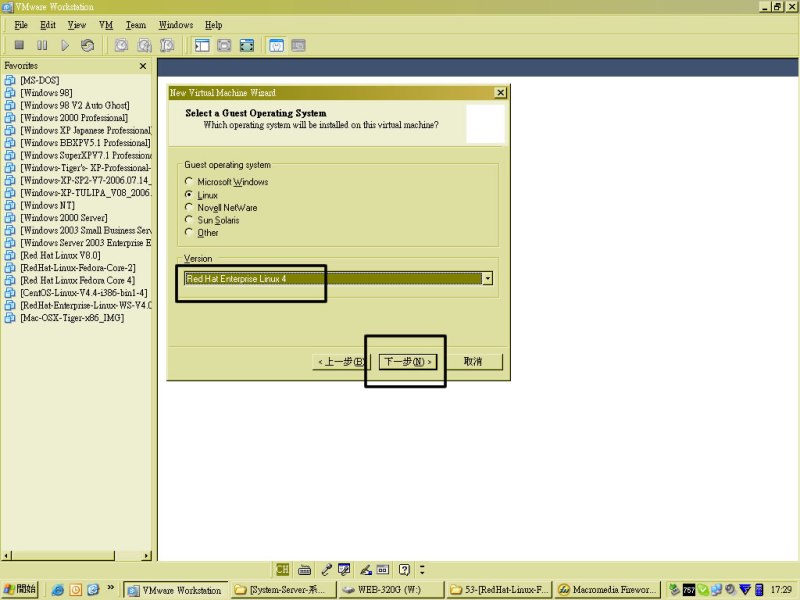Click the CH language bar indicator

[x=282, y=569]
